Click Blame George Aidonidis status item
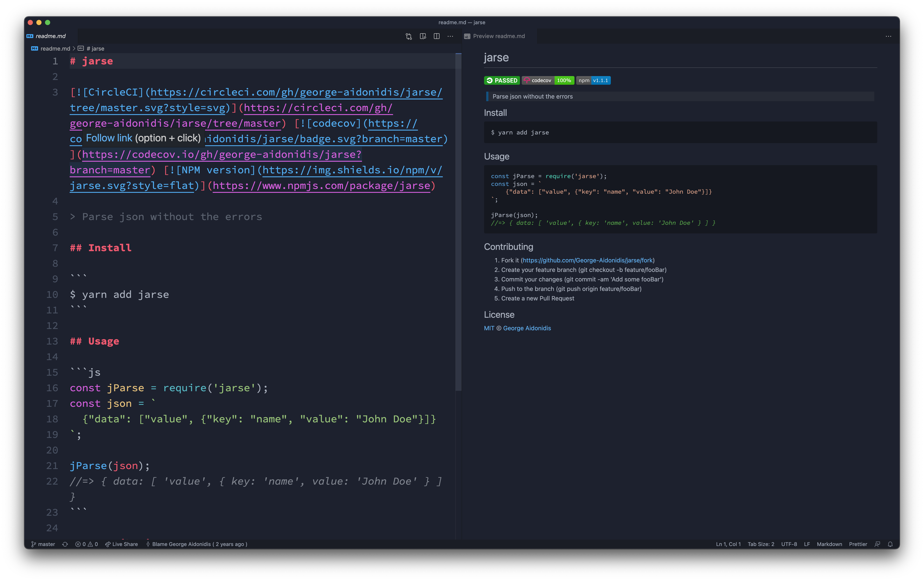Viewport: 924px width, 581px height. click(x=196, y=544)
